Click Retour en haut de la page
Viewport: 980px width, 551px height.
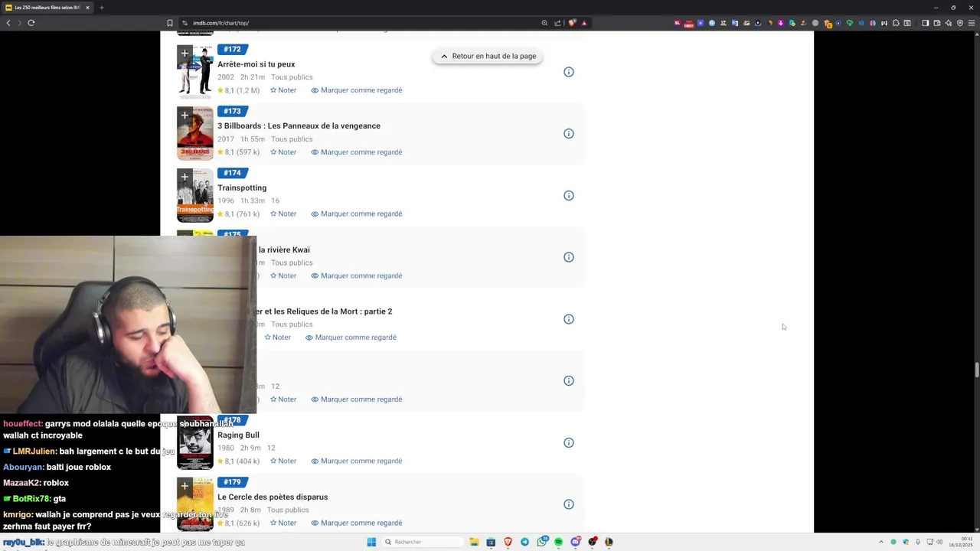coord(487,56)
